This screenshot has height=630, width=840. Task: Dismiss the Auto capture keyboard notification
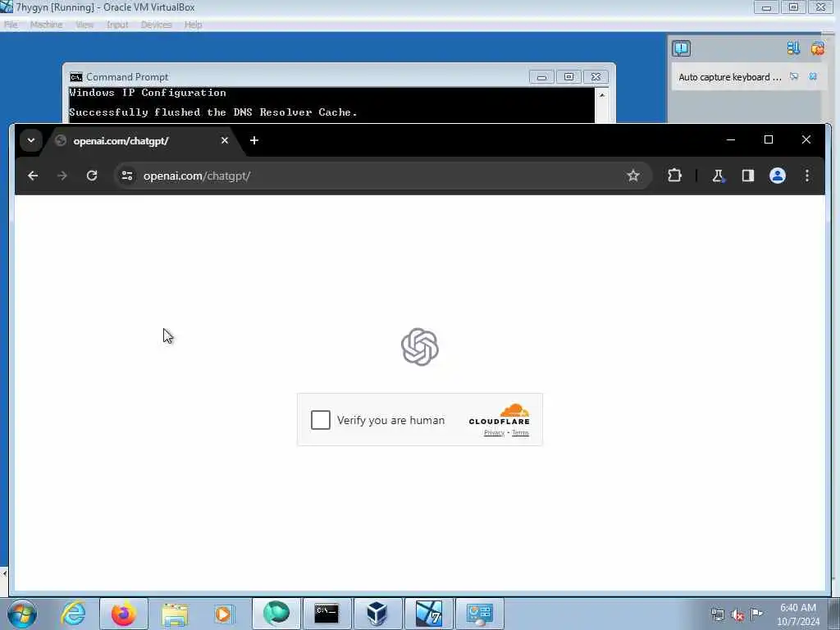[x=813, y=76]
